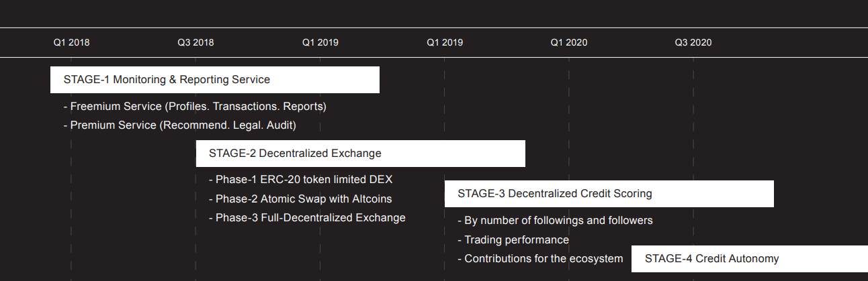
Task: Select the STAGE-2 Decentralized Exchange box
Action: (361, 154)
